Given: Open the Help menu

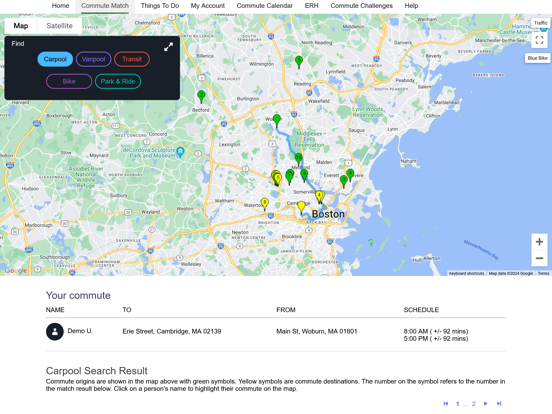Looking at the screenshot, I should point(411,6).
